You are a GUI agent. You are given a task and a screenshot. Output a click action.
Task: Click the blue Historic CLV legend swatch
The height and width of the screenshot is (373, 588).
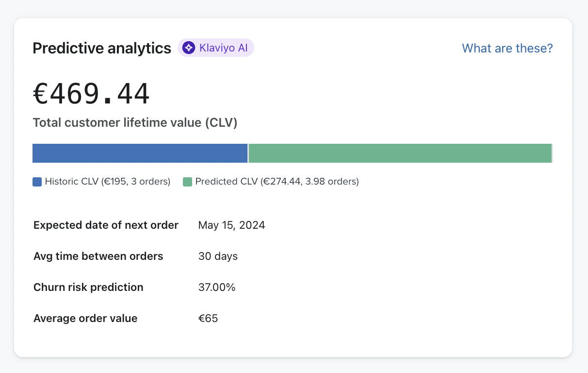click(37, 182)
